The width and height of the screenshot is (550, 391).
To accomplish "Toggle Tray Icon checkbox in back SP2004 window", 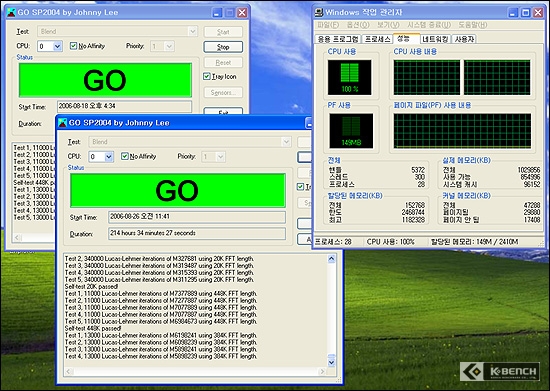I will coord(207,76).
